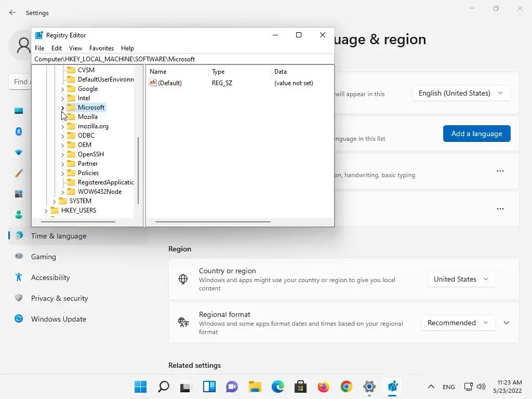Click the Registry Editor address bar path

point(182,59)
